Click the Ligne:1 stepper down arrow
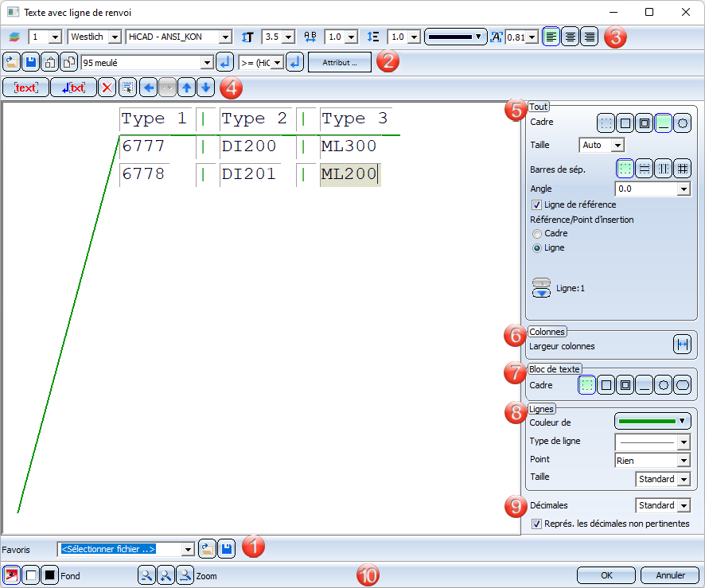This screenshot has height=588, width=705. click(541, 293)
